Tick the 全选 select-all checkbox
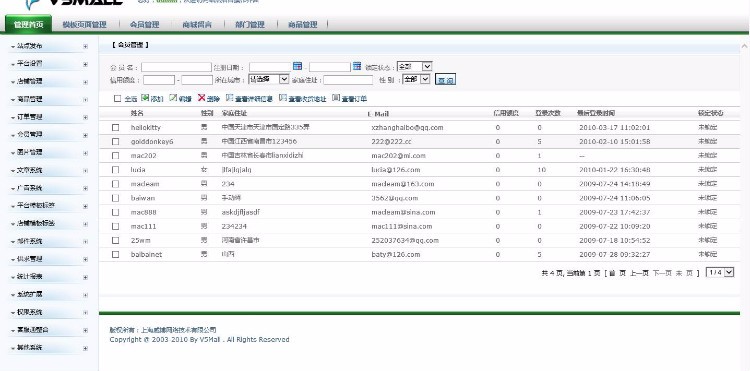750x371 pixels. [x=117, y=98]
